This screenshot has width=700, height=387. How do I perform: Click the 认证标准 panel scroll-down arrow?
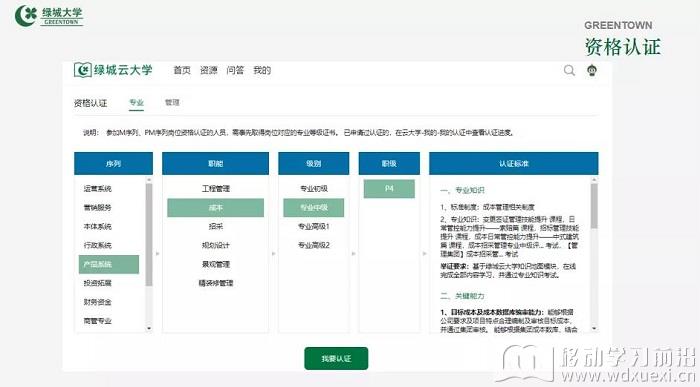point(594,329)
